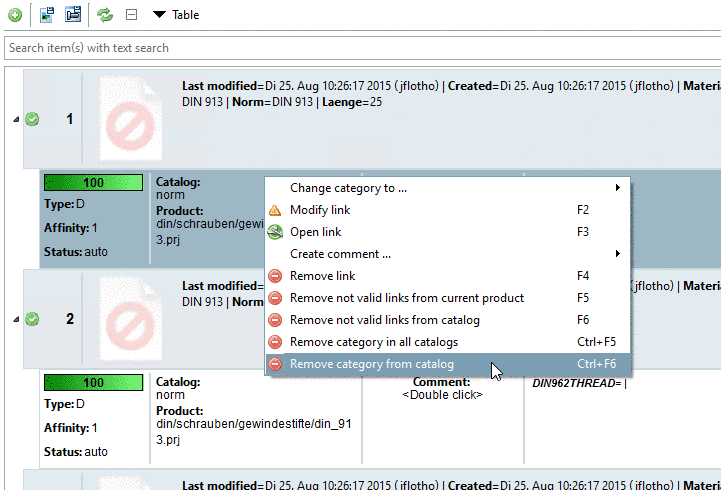This screenshot has width=721, height=490.
Task: Click the submenu arrow of Change category to
Action: [618, 188]
